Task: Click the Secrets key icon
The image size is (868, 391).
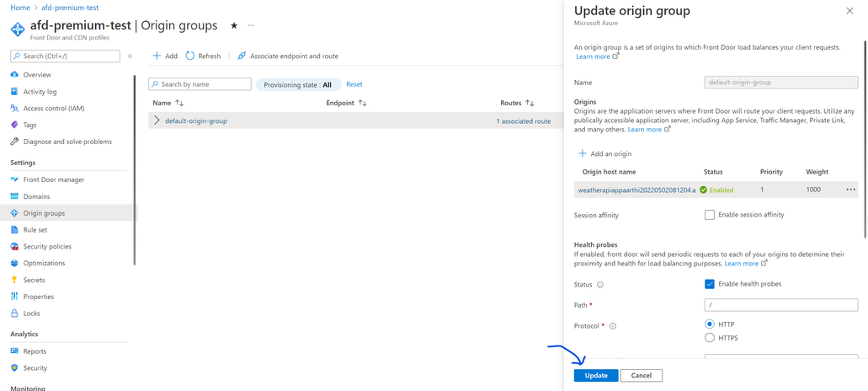Action: 15,280
